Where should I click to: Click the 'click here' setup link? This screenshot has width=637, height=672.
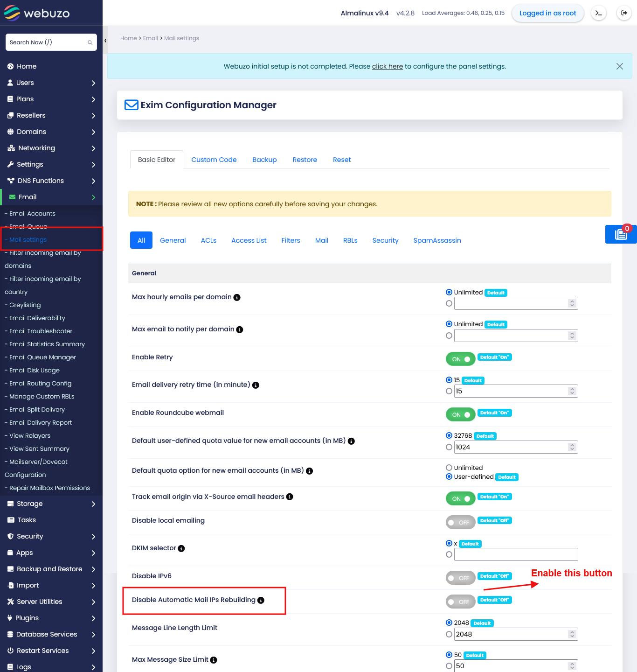[388, 66]
